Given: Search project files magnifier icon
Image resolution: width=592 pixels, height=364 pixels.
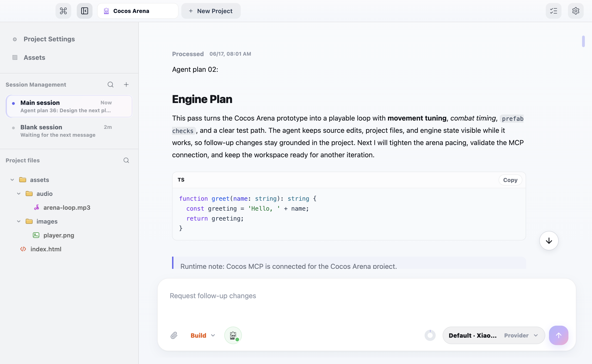Looking at the screenshot, I should click(x=126, y=160).
